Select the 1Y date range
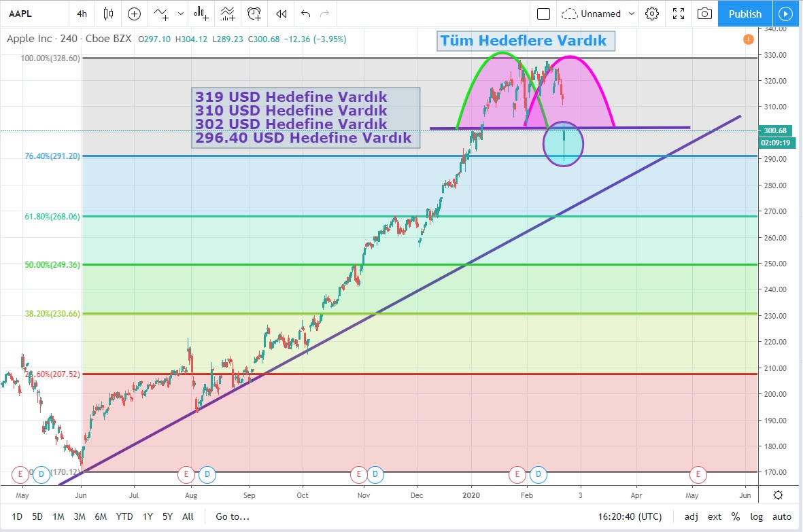Viewport: 803px width, 532px height. click(x=148, y=516)
